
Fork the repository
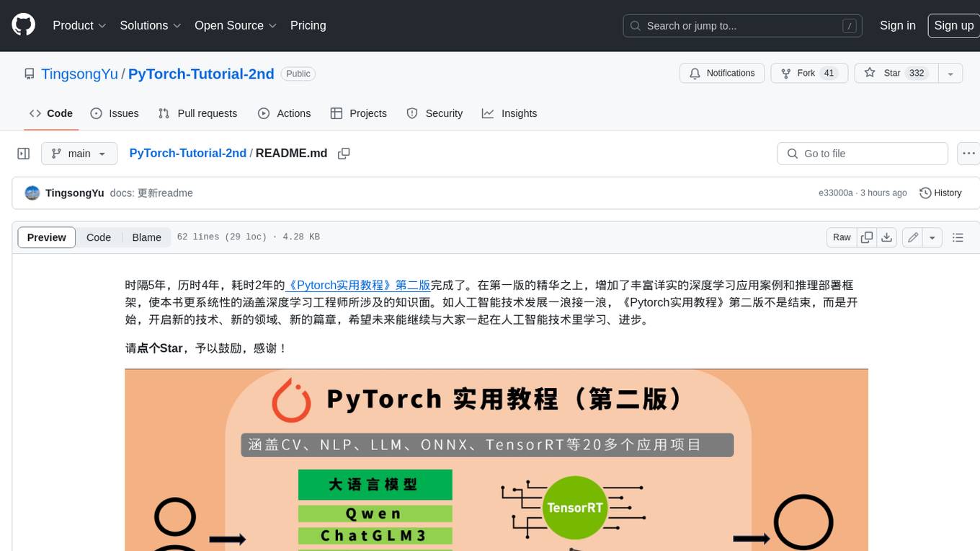click(809, 73)
